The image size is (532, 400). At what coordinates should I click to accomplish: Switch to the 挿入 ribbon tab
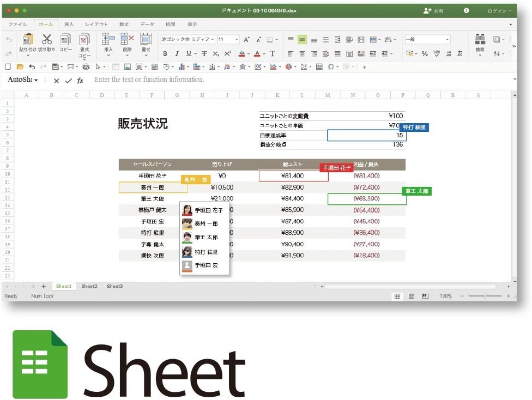coord(69,25)
